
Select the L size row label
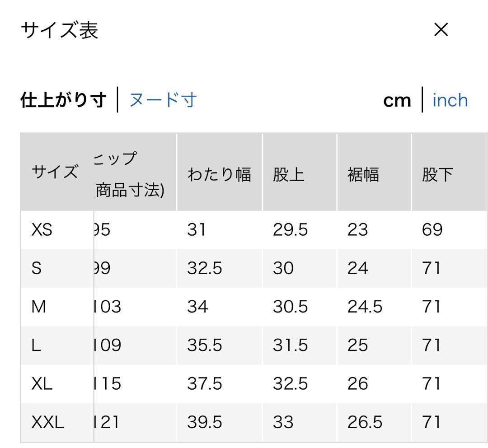36,345
